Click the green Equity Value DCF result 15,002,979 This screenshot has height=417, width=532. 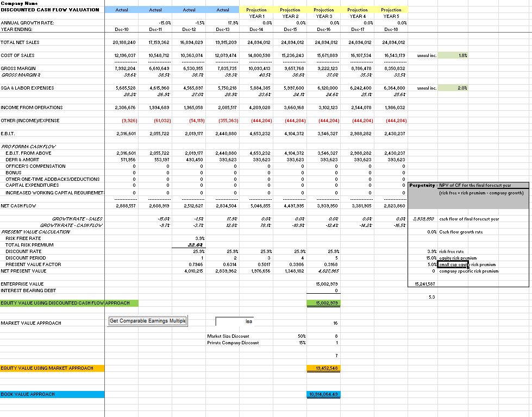324,303
